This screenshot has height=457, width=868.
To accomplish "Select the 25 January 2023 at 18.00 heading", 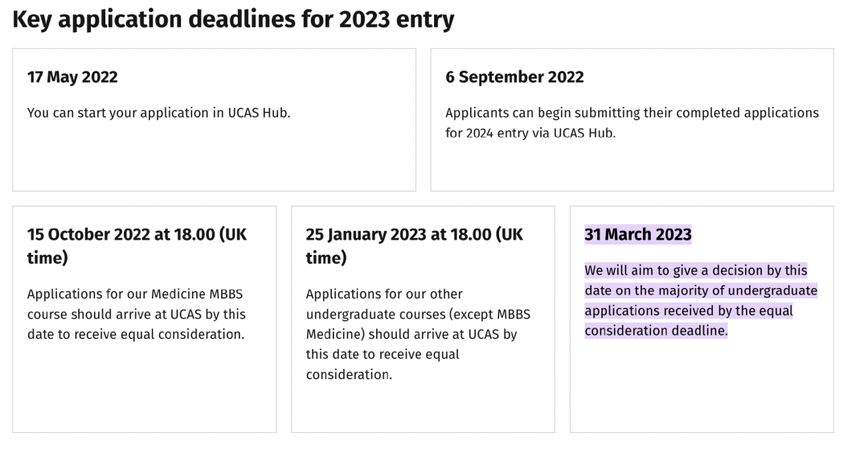I will (414, 246).
